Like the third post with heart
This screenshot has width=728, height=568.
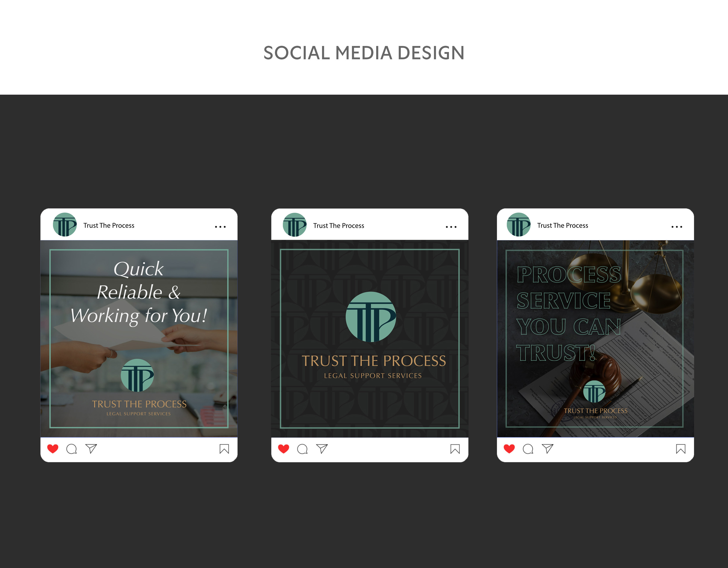pos(509,449)
